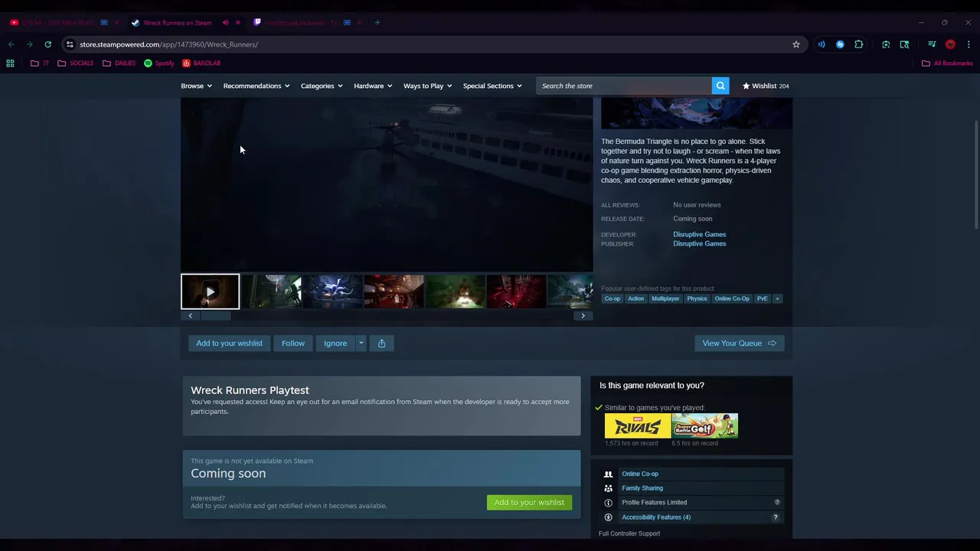Open the DAILIES bookmarks folder
Screen dimensions: 980x551
coord(119,63)
